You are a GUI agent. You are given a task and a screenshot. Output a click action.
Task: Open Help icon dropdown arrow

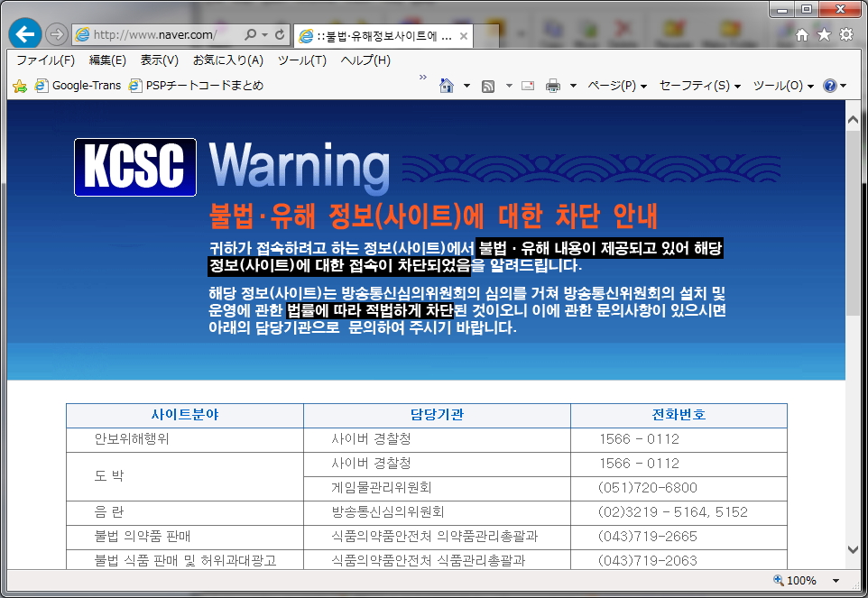click(x=843, y=86)
